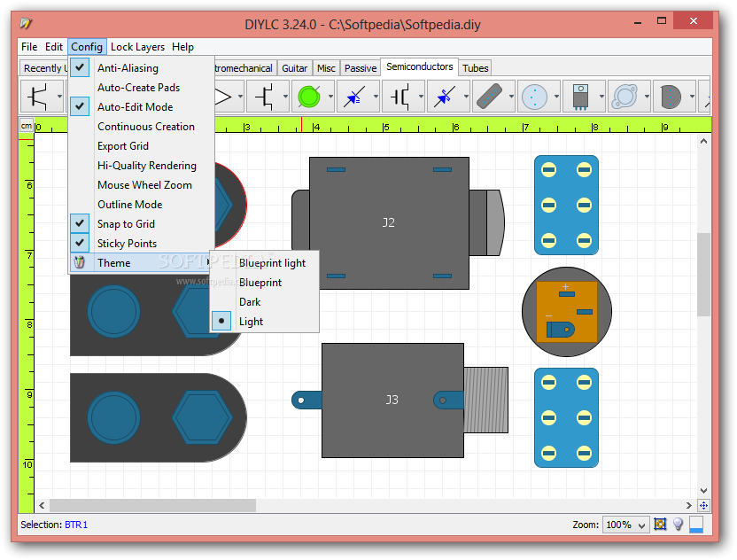
Task: Click the vertical scrollbar down arrow
Action: click(x=703, y=490)
